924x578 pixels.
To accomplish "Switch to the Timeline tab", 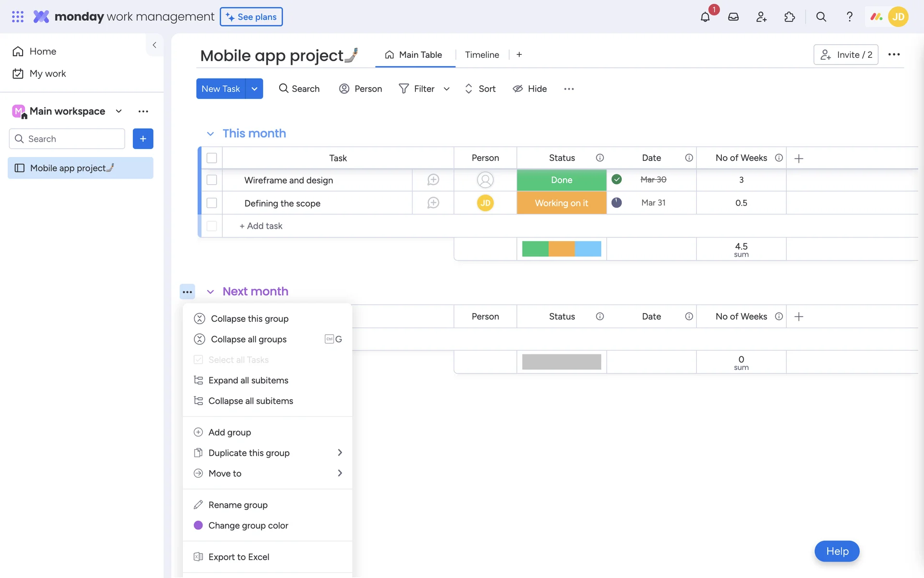I will point(482,55).
